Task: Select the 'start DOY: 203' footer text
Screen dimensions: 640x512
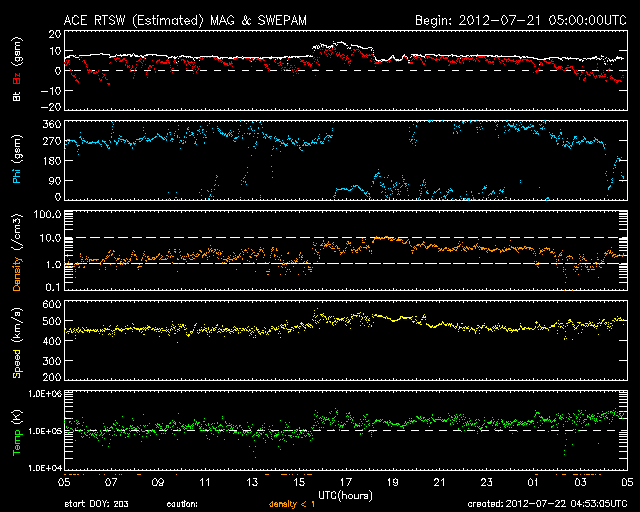Action: click(96, 504)
